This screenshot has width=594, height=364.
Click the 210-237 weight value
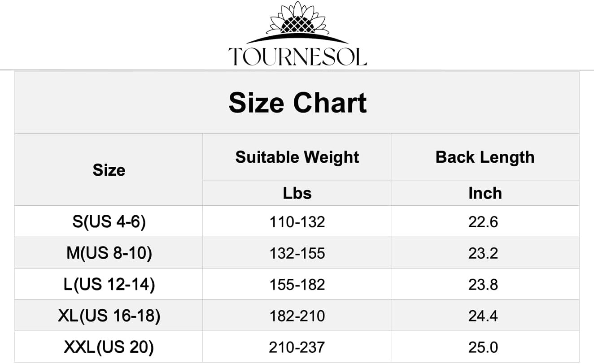tap(297, 347)
